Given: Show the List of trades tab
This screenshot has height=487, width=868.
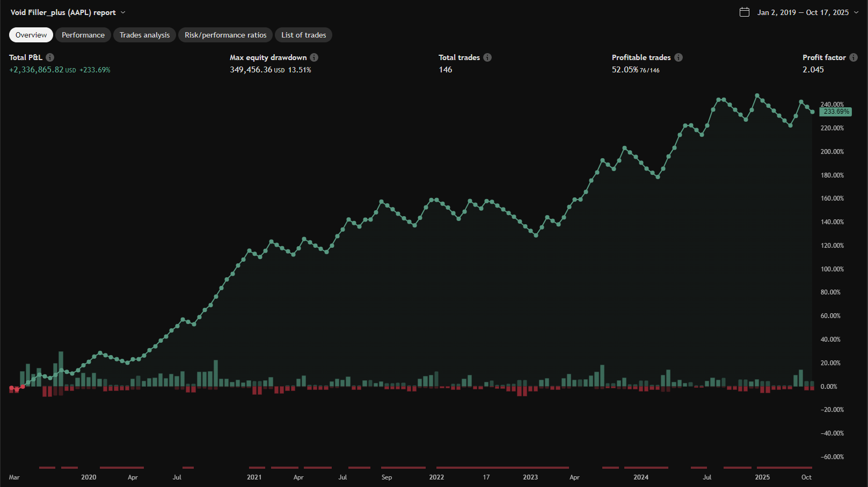Looking at the screenshot, I should (x=303, y=35).
